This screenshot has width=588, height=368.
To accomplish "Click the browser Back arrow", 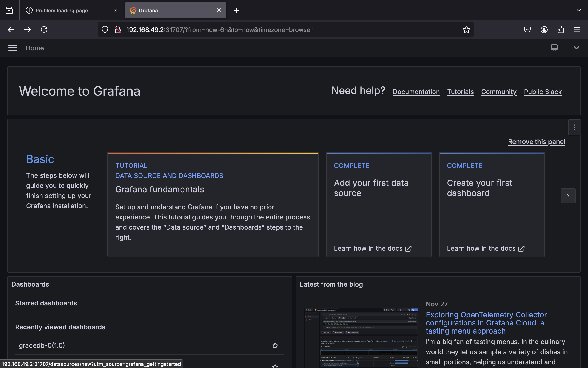I will (x=11, y=30).
